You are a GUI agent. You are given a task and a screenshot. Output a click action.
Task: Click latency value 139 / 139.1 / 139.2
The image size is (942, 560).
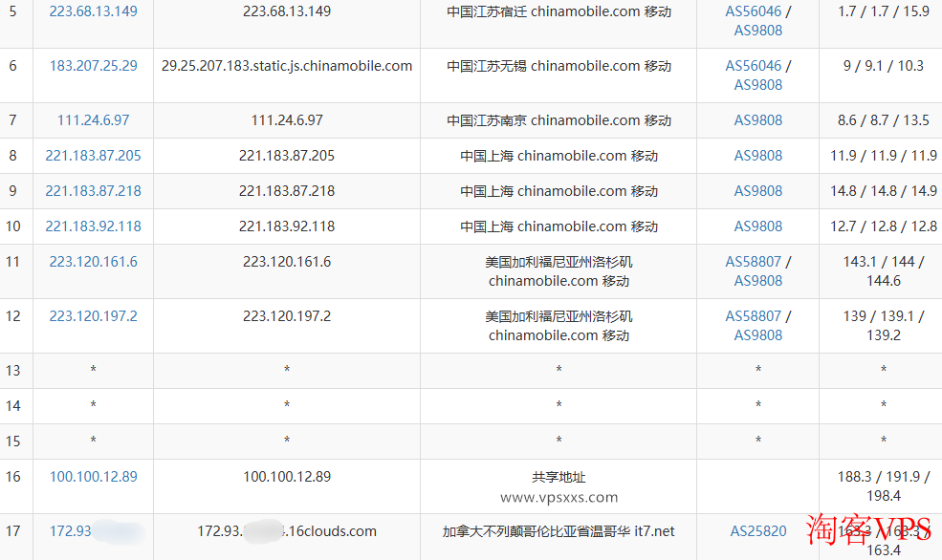tap(883, 326)
